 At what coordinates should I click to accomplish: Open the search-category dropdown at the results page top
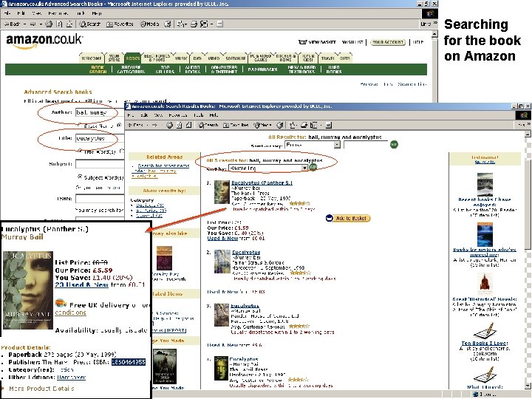pyautogui.click(x=312, y=145)
